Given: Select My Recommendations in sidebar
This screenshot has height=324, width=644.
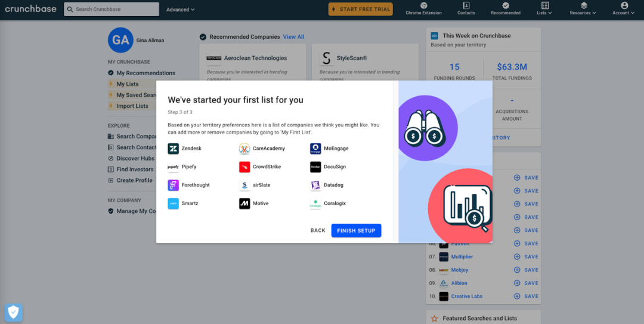Looking at the screenshot, I should click(145, 73).
